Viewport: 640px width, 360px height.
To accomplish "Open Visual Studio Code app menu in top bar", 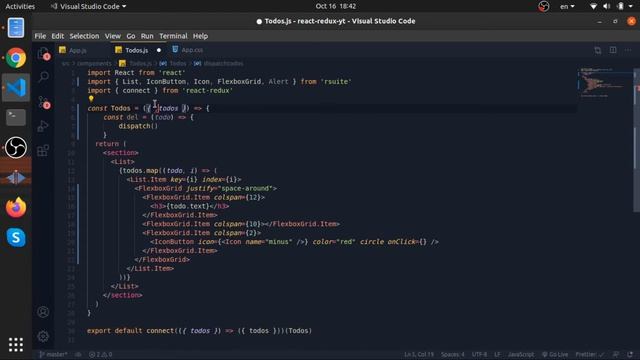I will coord(88,7).
